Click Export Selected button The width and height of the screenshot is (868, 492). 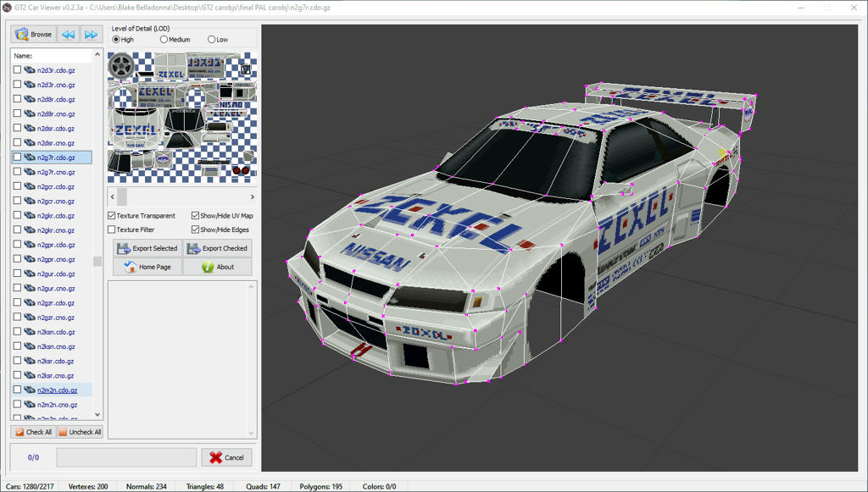[147, 248]
